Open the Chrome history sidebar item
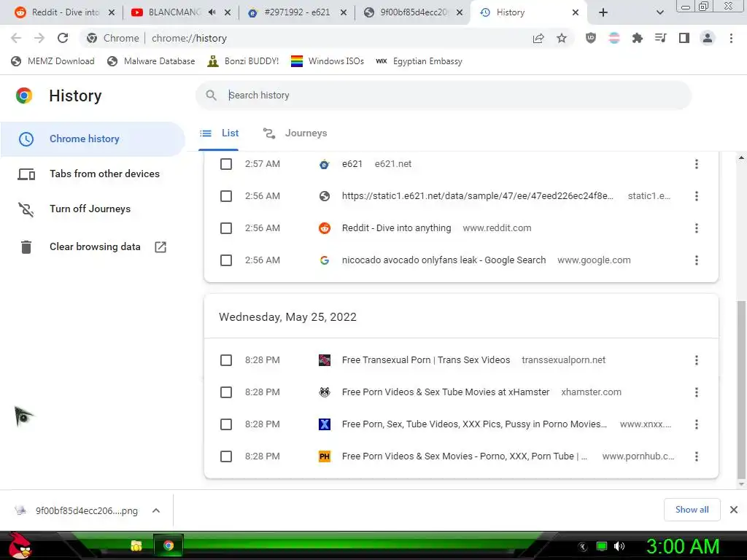The image size is (747, 560). point(93,139)
